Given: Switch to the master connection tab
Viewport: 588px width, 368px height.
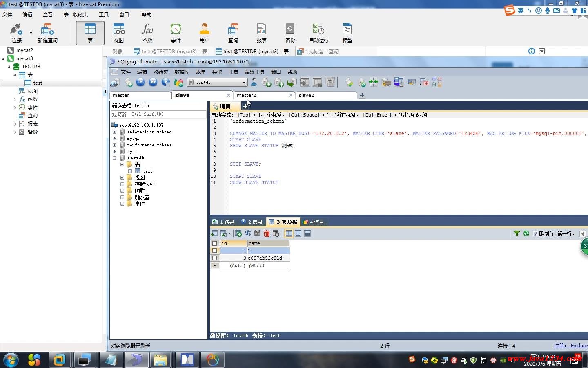Looking at the screenshot, I should (140, 95).
